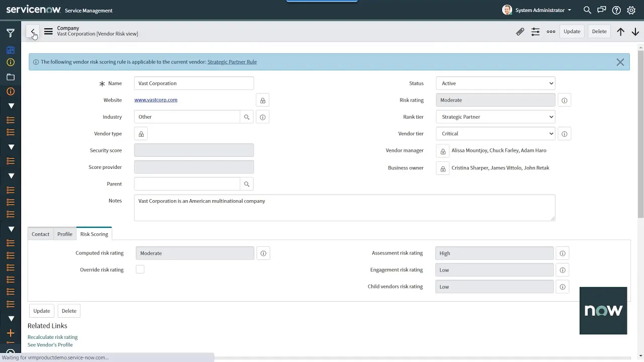Unlock the Vendor manager field lock icon
This screenshot has height=362, width=644.
[442, 150]
